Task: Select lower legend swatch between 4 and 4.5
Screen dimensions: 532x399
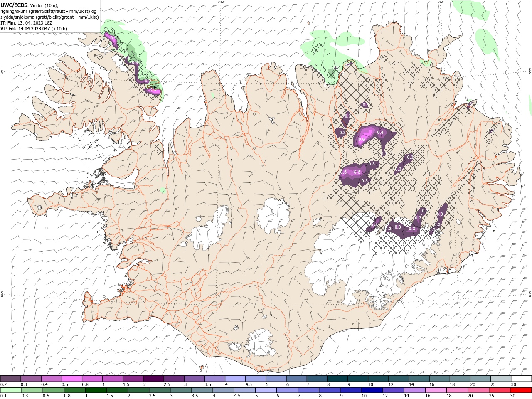Action: tap(223, 390)
